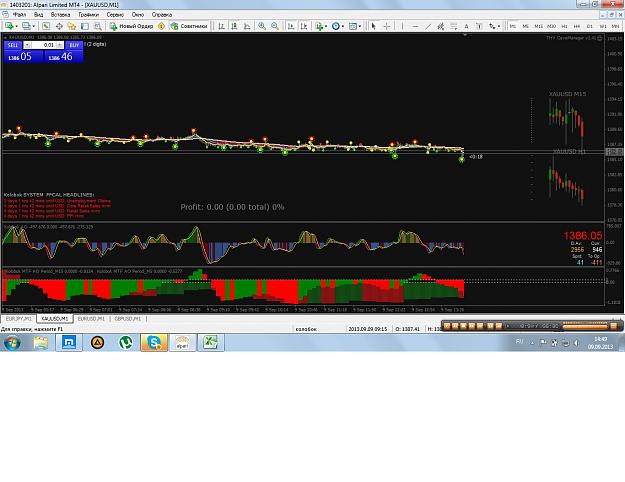Select the trendline tool
This screenshot has height=482, width=625.
click(x=428, y=26)
